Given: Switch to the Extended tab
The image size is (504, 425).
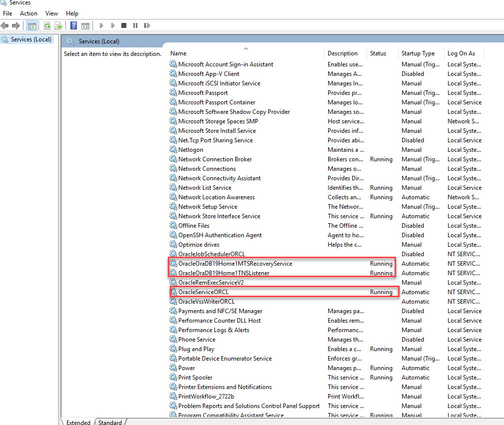Looking at the screenshot, I should pos(78,423).
